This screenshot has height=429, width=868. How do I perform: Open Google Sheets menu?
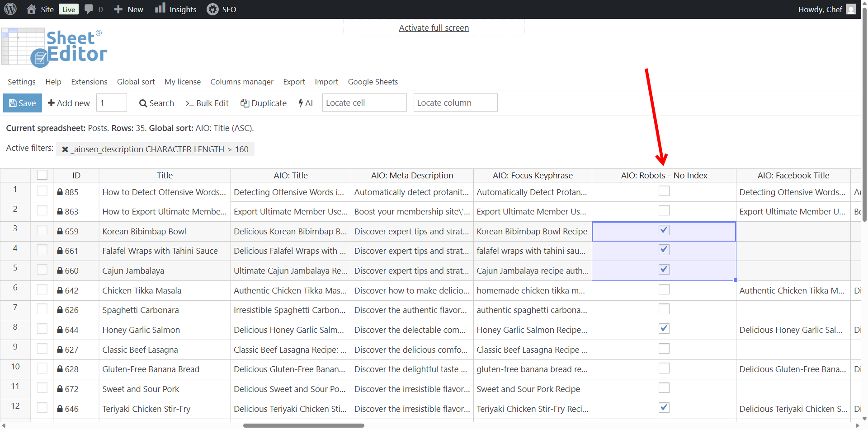(x=373, y=82)
